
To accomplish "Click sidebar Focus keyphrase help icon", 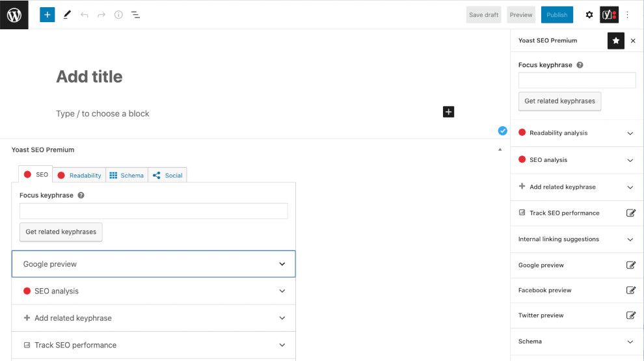I will point(580,65).
